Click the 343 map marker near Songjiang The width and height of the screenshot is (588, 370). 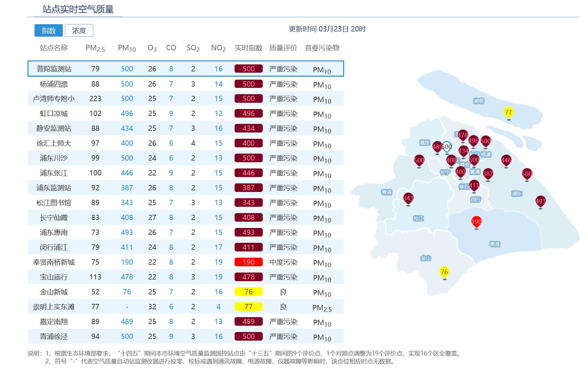[x=408, y=199]
